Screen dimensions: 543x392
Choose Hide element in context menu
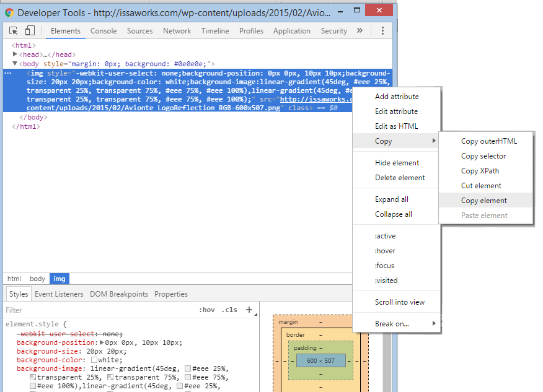397,163
